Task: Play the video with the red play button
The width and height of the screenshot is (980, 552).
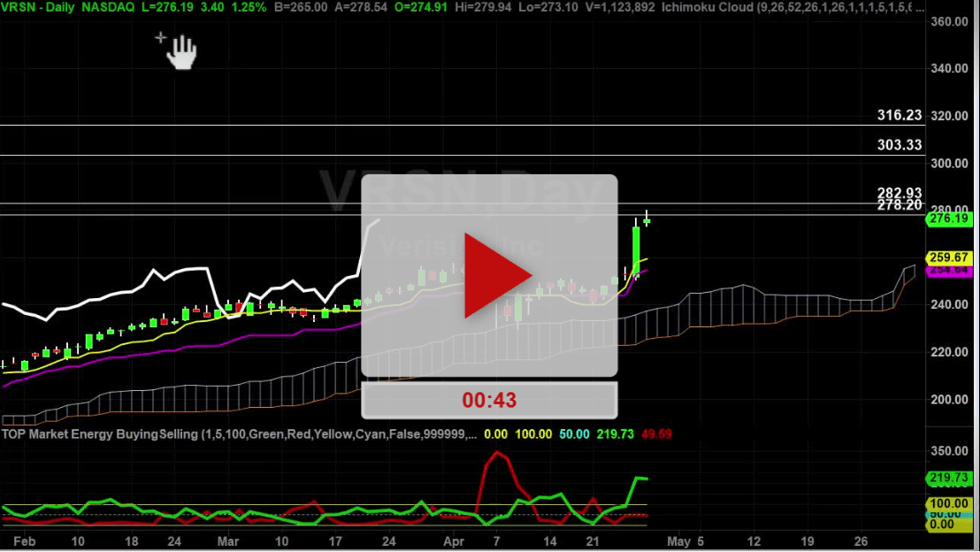Action: click(497, 275)
